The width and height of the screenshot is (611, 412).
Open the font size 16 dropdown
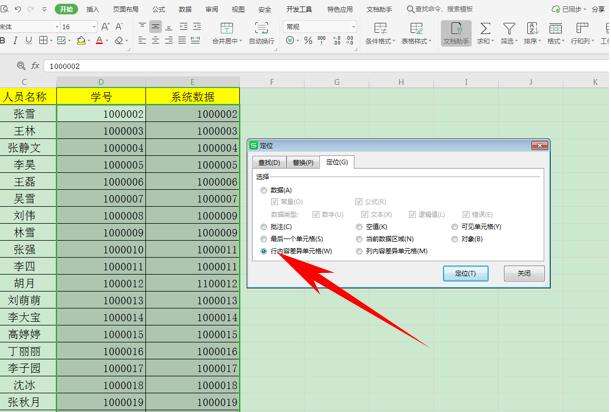click(x=94, y=27)
